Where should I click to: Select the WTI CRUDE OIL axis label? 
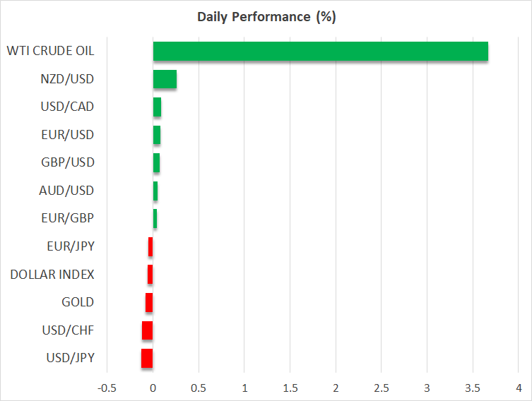pyautogui.click(x=50, y=51)
